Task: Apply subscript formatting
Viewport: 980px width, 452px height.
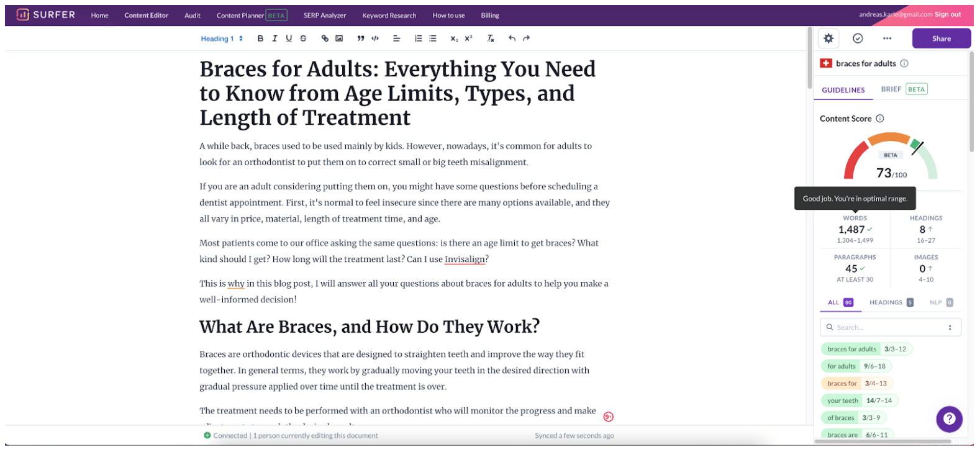Action: (x=454, y=38)
